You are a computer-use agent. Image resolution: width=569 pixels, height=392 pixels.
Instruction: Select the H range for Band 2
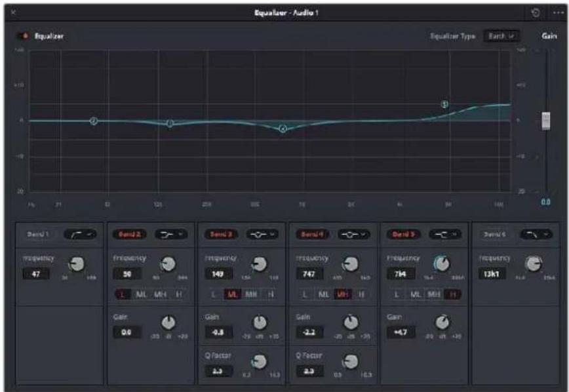[x=178, y=294]
